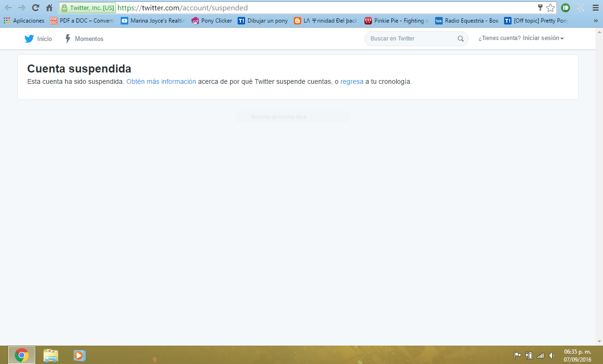Open the Chrome hamburger menu

[595, 8]
